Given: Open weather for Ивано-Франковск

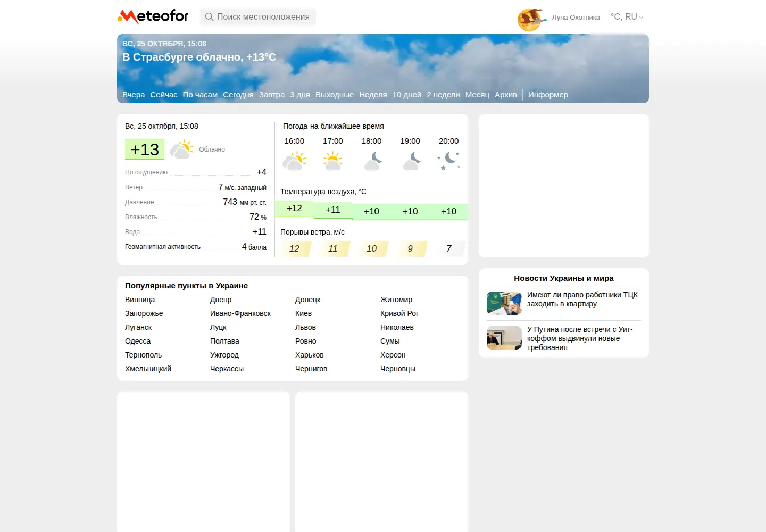Looking at the screenshot, I should (240, 313).
